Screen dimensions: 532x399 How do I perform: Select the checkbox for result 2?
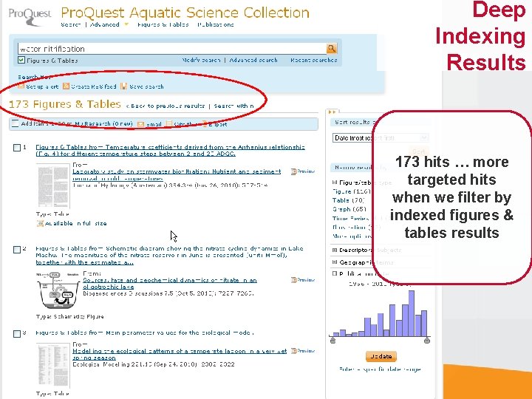tap(16, 250)
